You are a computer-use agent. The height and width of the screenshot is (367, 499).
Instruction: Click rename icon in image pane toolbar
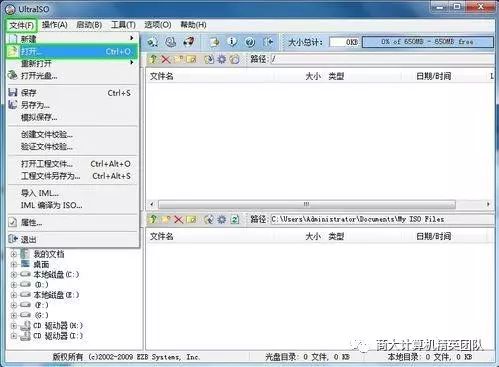[x=191, y=59]
